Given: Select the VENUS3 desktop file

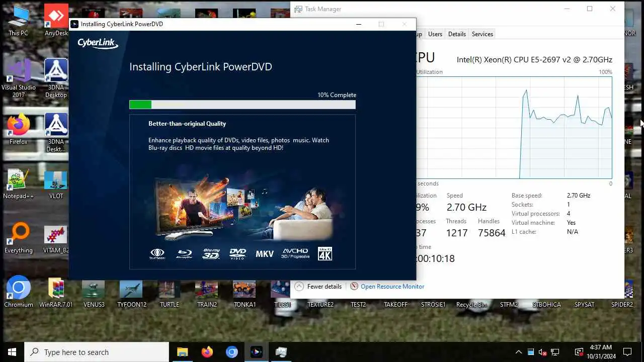Looking at the screenshot, I should (x=94, y=293).
